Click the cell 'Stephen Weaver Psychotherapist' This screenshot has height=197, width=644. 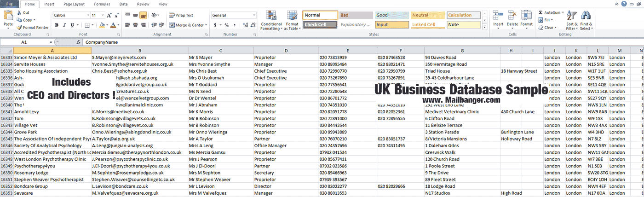52,180
